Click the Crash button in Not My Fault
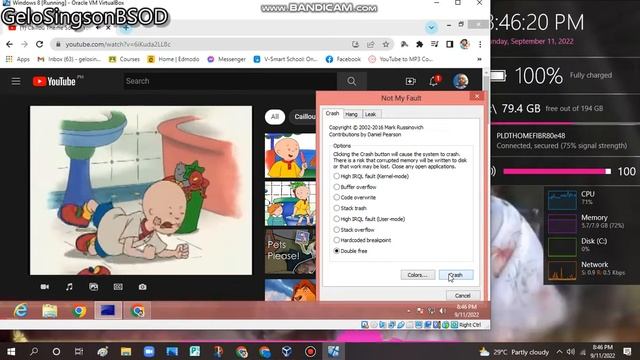 pyautogui.click(x=456, y=275)
